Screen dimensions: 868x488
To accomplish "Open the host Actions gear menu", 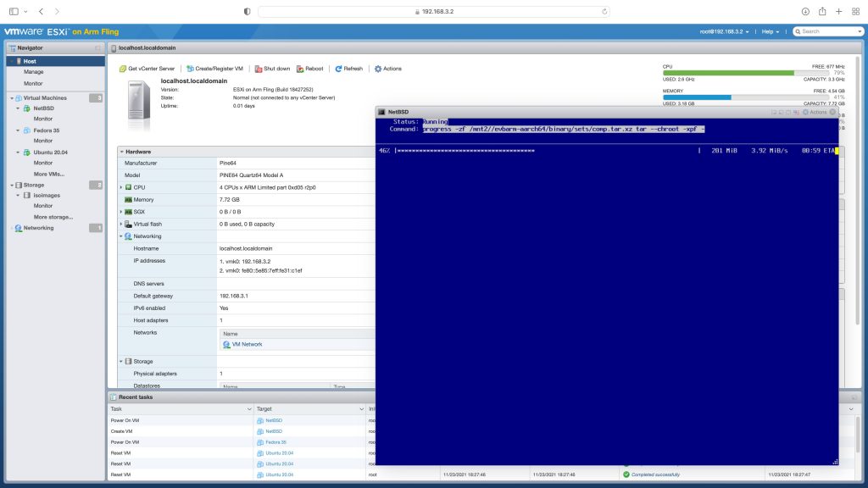I will tap(378, 69).
